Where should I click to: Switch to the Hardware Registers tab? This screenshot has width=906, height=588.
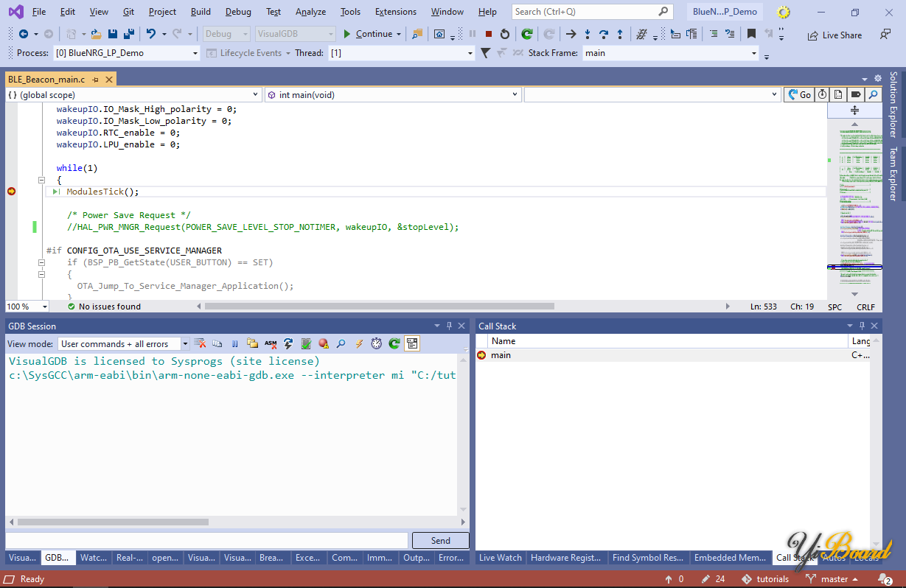(x=565, y=558)
